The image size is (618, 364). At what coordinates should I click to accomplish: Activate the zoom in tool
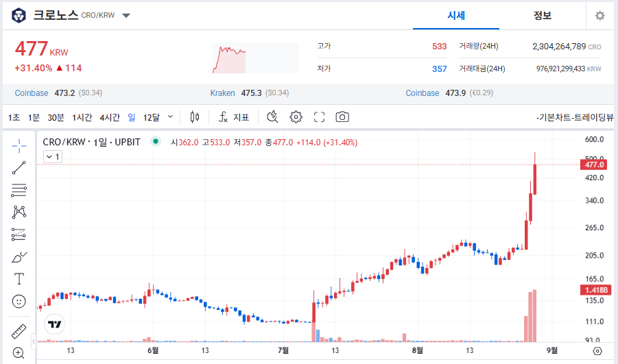[x=19, y=353]
